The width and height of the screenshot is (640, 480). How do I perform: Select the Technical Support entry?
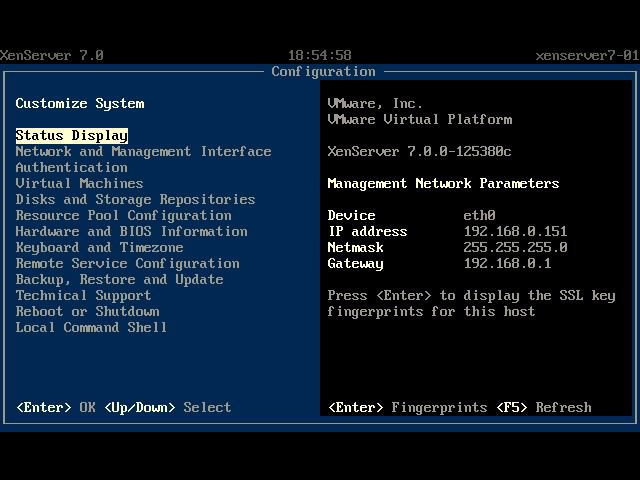[83, 295]
